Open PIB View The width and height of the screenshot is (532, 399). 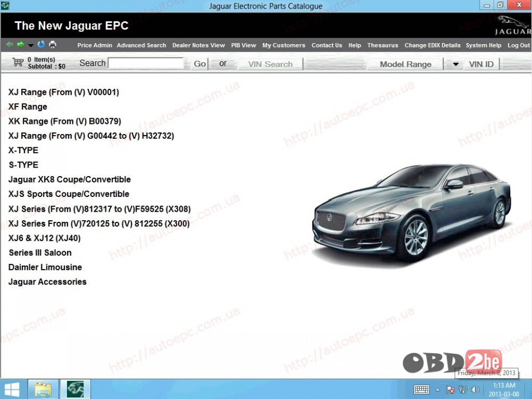(x=244, y=45)
